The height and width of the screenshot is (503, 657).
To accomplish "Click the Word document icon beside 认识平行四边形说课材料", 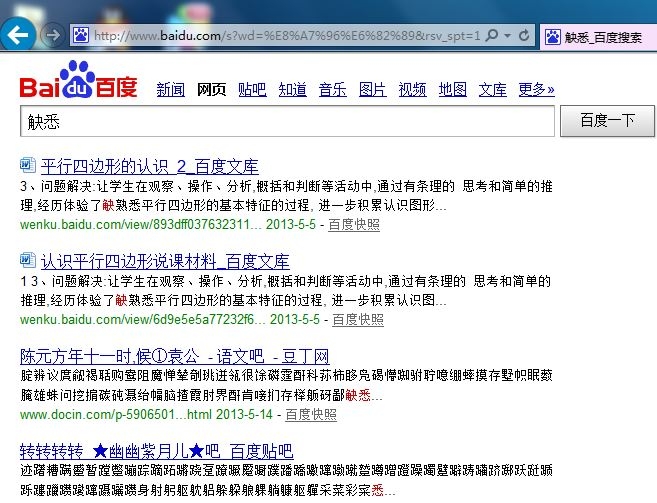I will (28, 260).
